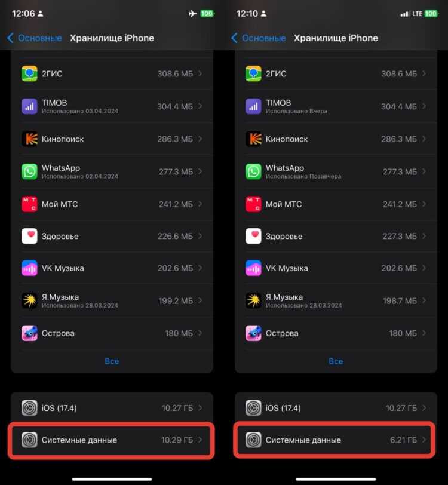Select VK Музыка icon in right screenshot

[x=253, y=268]
